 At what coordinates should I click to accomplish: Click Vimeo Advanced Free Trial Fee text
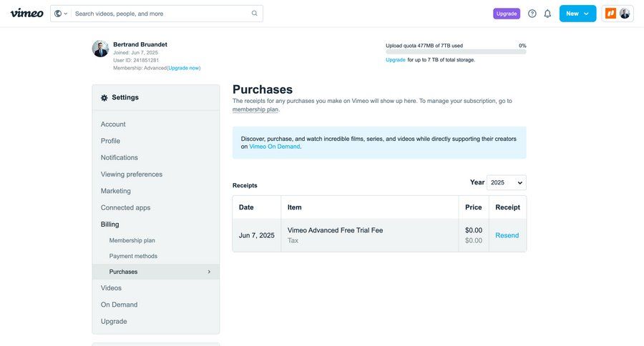click(335, 230)
